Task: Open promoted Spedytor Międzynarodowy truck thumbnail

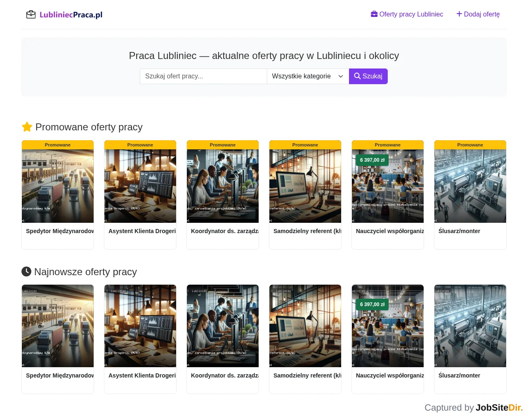Action: [x=58, y=186]
